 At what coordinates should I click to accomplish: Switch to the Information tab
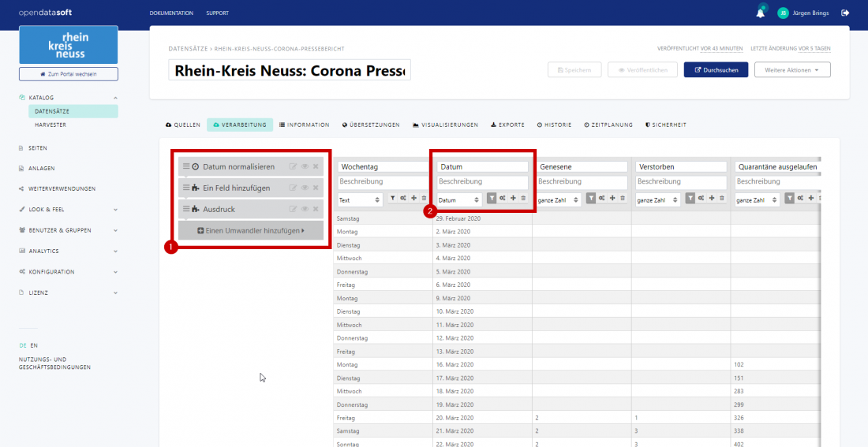tap(304, 125)
